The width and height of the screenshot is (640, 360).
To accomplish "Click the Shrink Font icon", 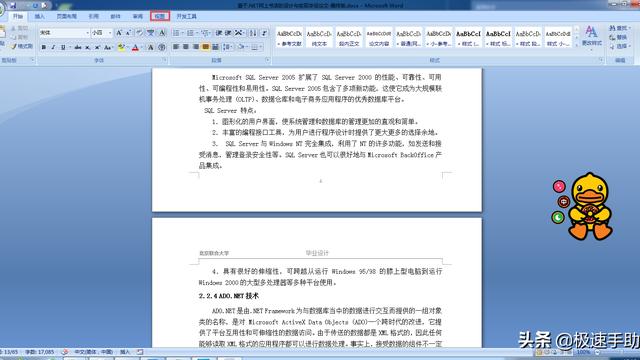I will click(x=128, y=33).
